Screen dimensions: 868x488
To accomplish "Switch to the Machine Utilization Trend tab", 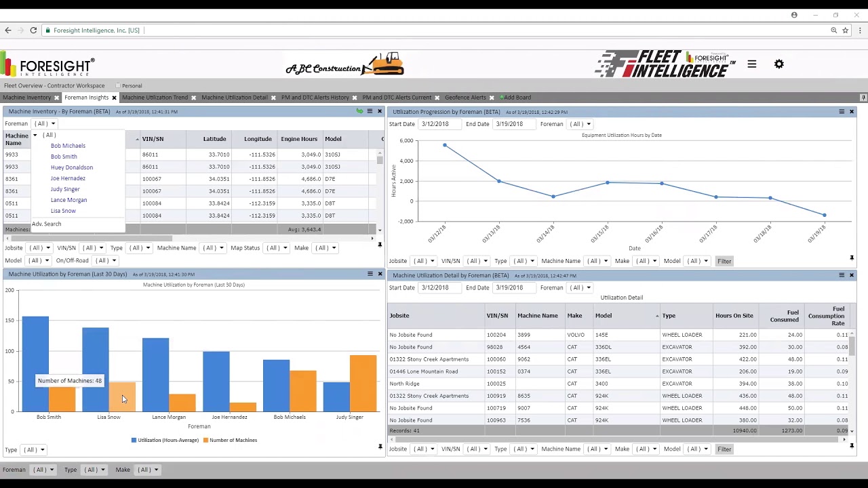I will pos(155,98).
